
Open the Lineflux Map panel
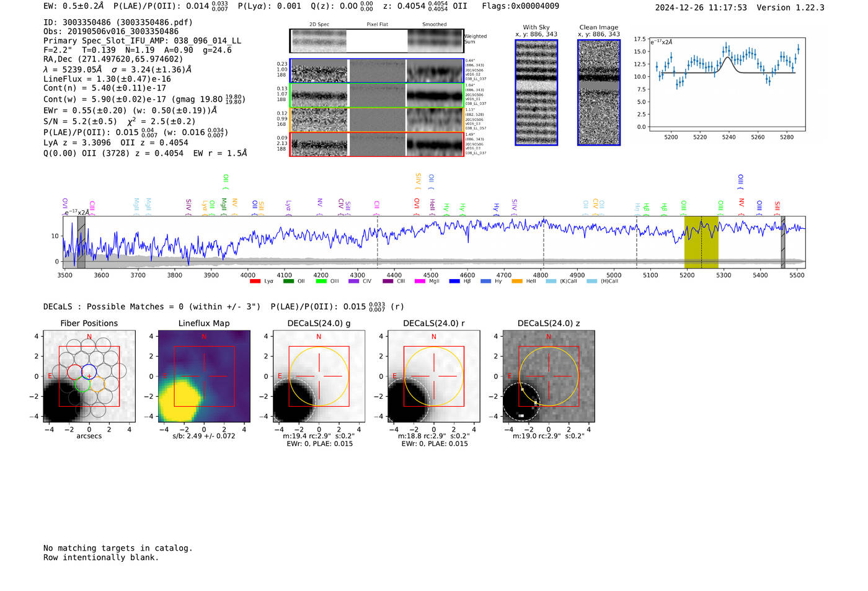click(x=204, y=376)
